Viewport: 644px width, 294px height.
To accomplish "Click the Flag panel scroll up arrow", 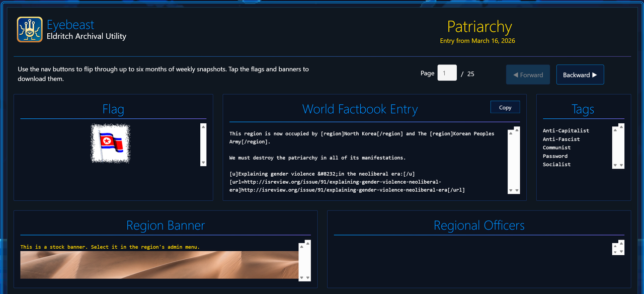I will (203, 127).
